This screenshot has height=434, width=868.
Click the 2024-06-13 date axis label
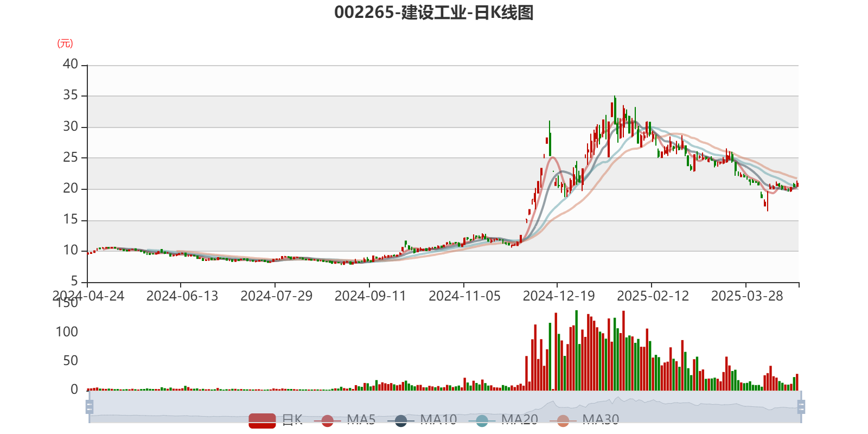point(182,296)
